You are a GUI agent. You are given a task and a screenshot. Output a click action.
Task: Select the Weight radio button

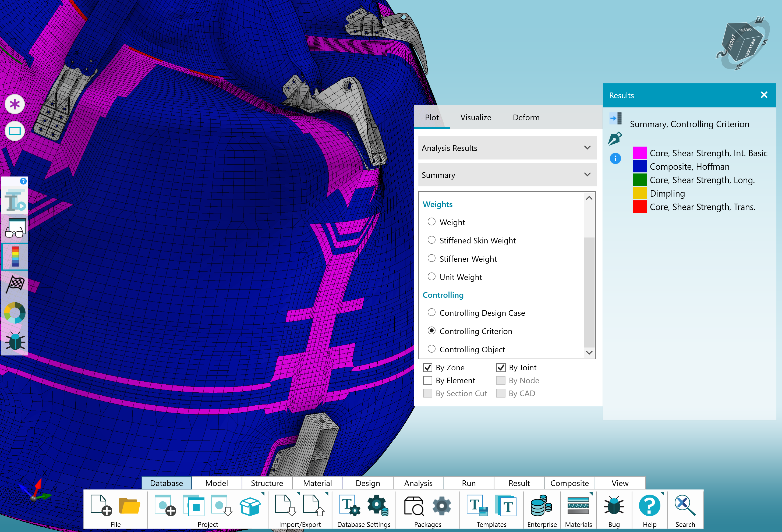click(431, 222)
